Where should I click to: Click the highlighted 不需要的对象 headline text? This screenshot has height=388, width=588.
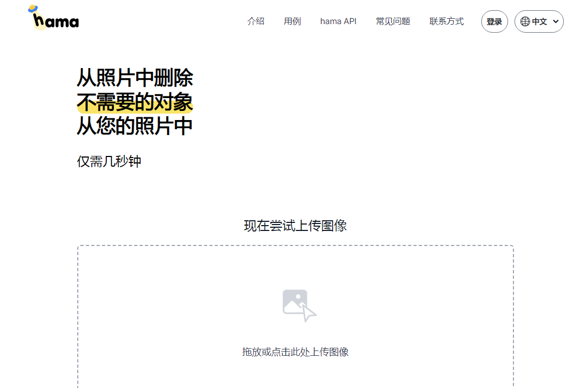tap(135, 103)
